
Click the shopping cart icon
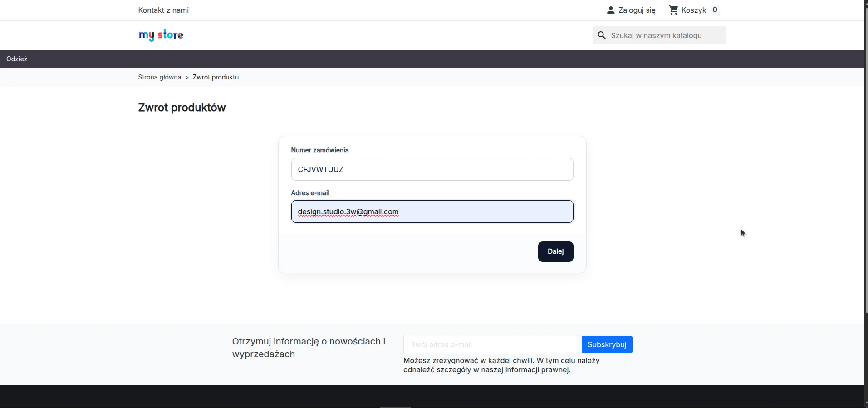coord(673,10)
